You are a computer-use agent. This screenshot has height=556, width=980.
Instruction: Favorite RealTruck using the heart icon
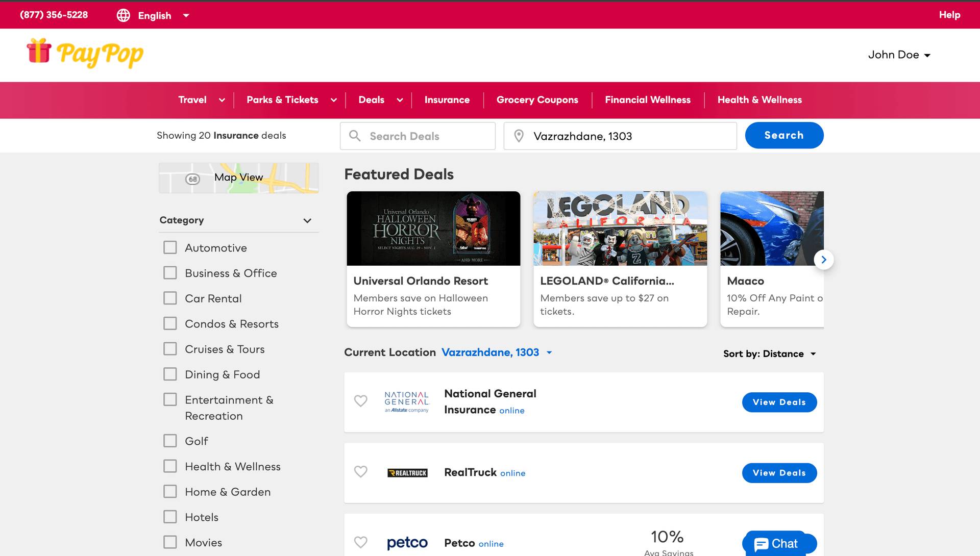pyautogui.click(x=361, y=472)
